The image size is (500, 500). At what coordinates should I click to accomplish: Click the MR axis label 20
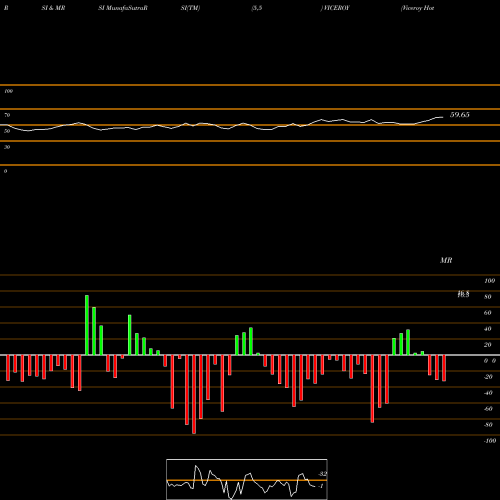coord(488,345)
